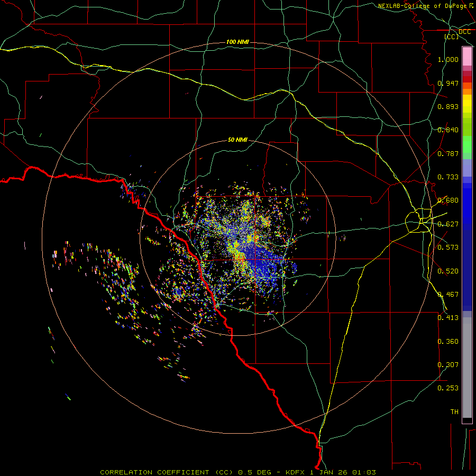This screenshot has height=476, width=476.
Task: Click the 50 NMI range ring label
Action: (x=237, y=140)
